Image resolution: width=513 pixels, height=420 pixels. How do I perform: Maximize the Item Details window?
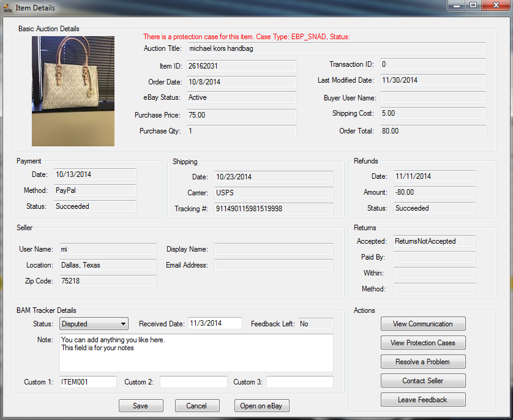tap(473, 6)
